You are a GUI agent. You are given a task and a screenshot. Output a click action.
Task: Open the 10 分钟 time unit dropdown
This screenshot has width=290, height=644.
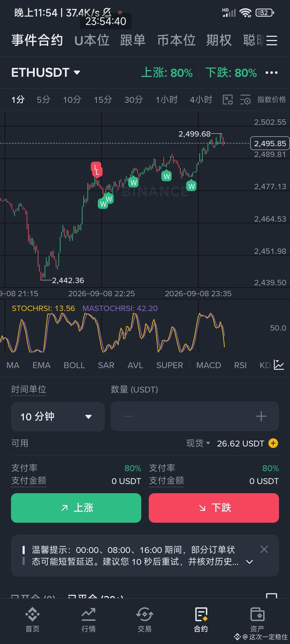58,416
